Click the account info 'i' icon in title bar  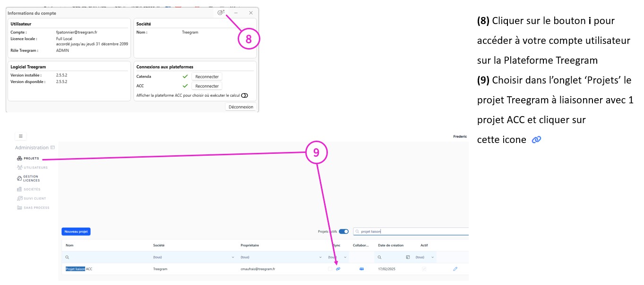(x=221, y=13)
